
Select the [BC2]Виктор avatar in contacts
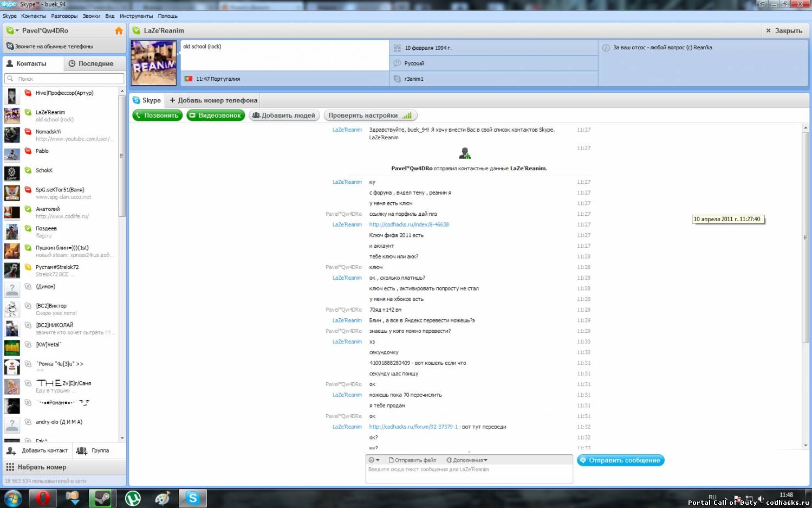coord(12,309)
